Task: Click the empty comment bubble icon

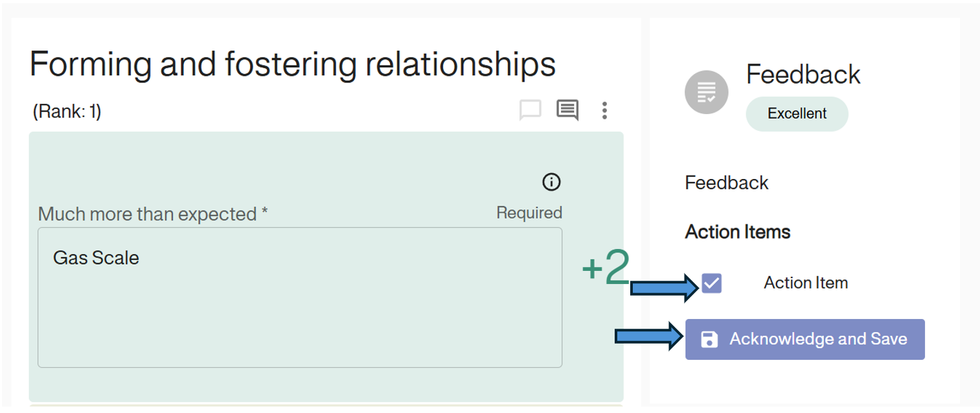Action: coord(530,111)
